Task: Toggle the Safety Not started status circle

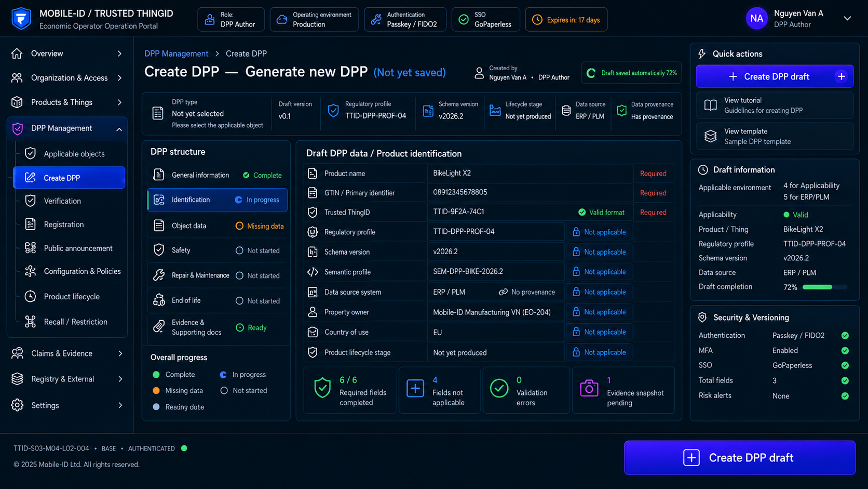Action: (x=239, y=250)
